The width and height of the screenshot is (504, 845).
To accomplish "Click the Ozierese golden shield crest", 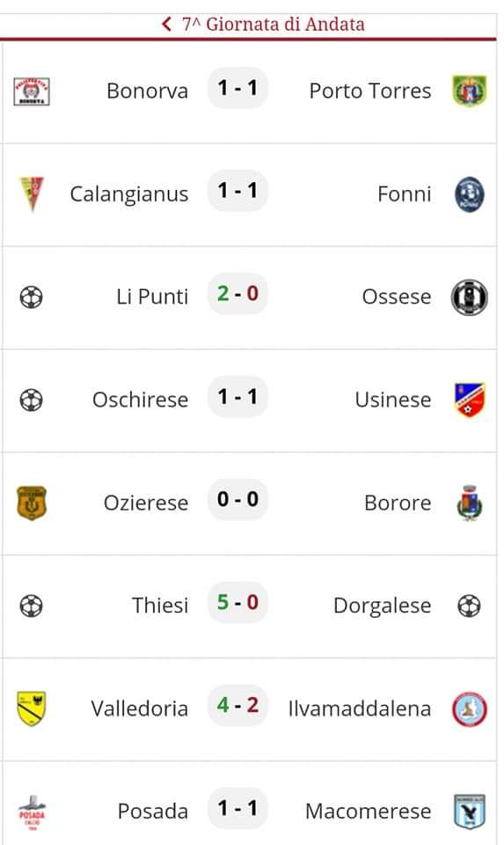I will coord(32,503).
